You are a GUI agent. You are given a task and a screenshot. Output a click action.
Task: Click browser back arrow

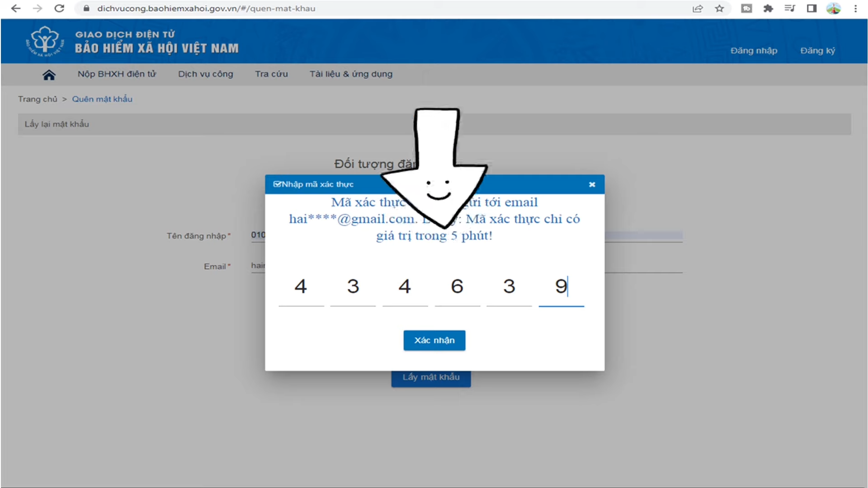[16, 9]
